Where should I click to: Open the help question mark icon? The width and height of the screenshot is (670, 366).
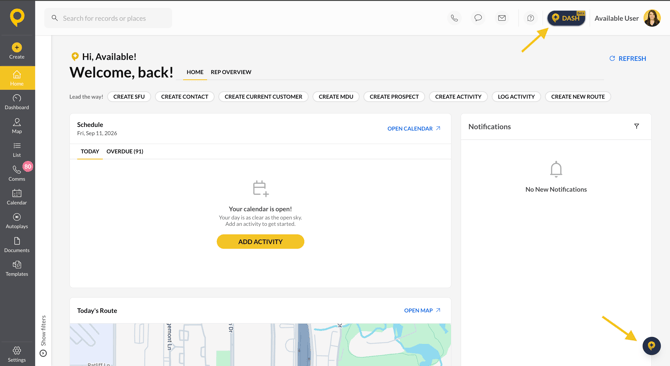click(x=530, y=18)
